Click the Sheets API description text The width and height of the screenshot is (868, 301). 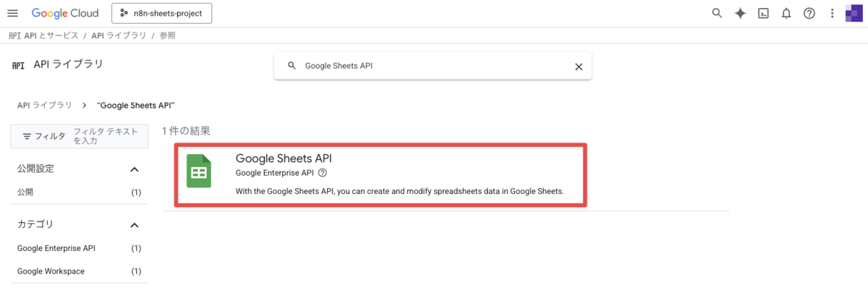399,192
